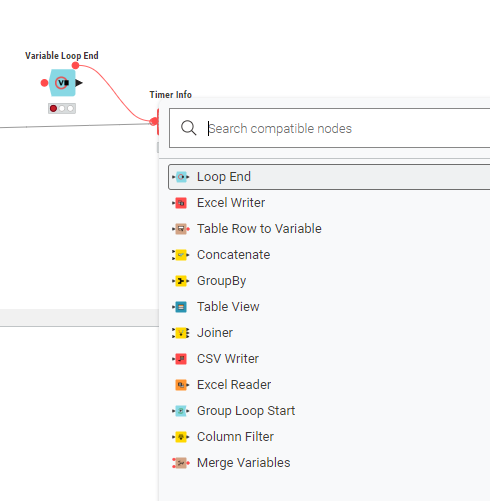490x501 pixels.
Task: Click the GroupBy node icon
Action: click(x=181, y=281)
